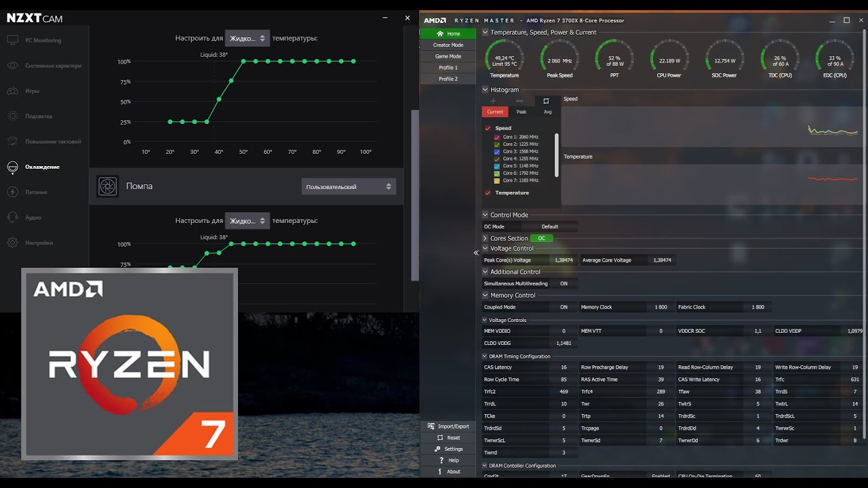Screen dimensions: 868x488
Task: Click histogram zoom out minus icon
Action: coord(519,101)
